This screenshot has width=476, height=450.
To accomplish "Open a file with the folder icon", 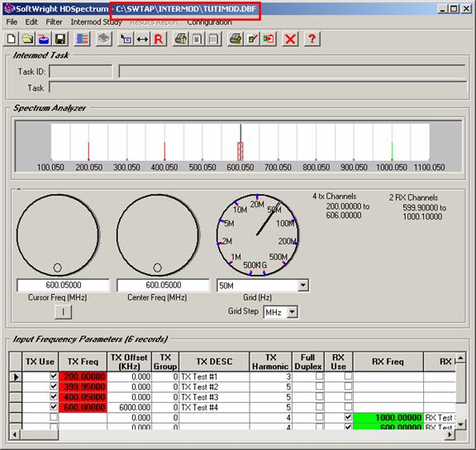I will pos(27,39).
